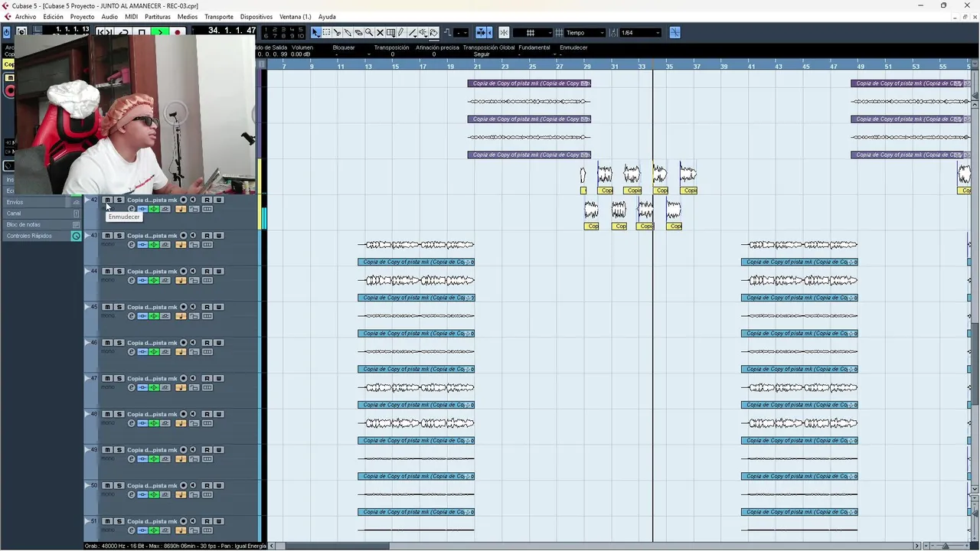The width and height of the screenshot is (980, 551).
Task: Select the Range Selection tool
Action: 327,33
